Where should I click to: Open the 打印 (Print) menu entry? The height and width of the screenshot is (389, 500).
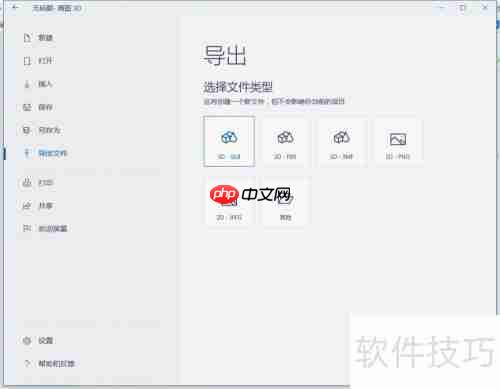[38, 182]
